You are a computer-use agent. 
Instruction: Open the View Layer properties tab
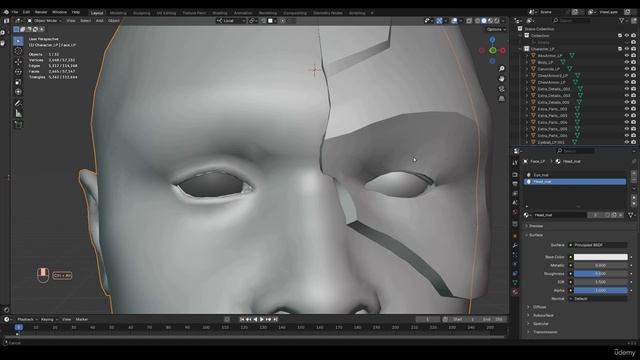click(515, 193)
